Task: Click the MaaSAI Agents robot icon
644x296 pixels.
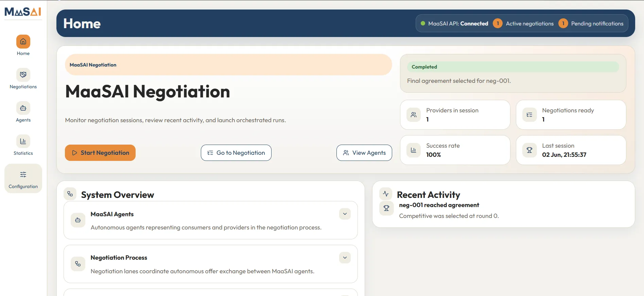Action: coord(78,220)
